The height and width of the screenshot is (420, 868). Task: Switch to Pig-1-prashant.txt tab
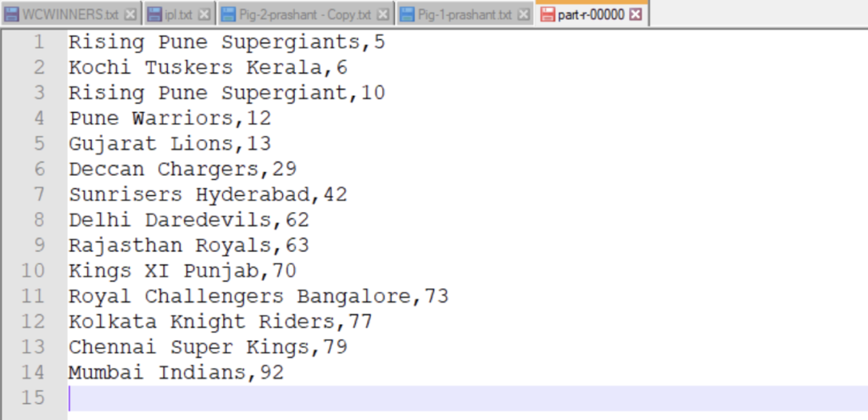(468, 14)
